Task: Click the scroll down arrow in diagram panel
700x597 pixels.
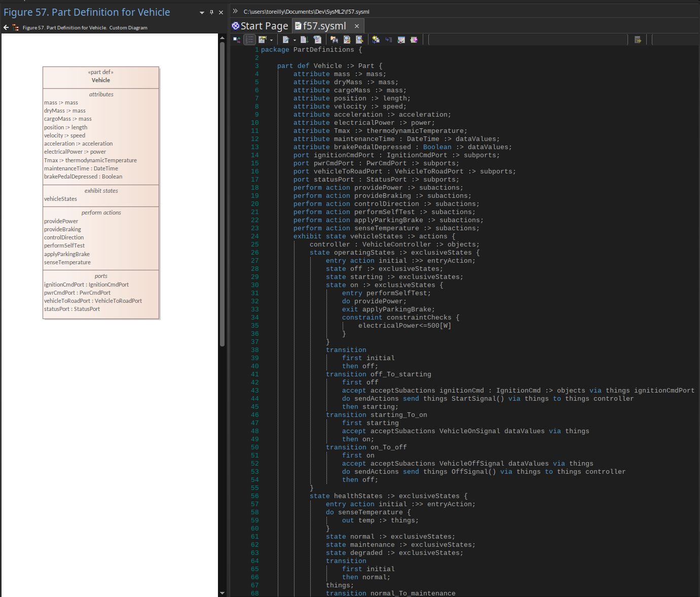Action: pyautogui.click(x=222, y=593)
